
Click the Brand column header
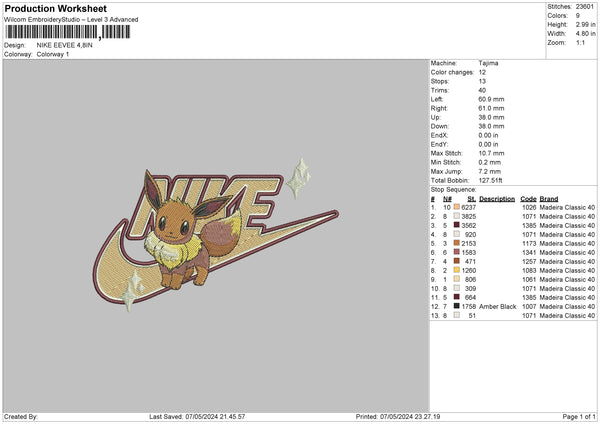[549, 199]
